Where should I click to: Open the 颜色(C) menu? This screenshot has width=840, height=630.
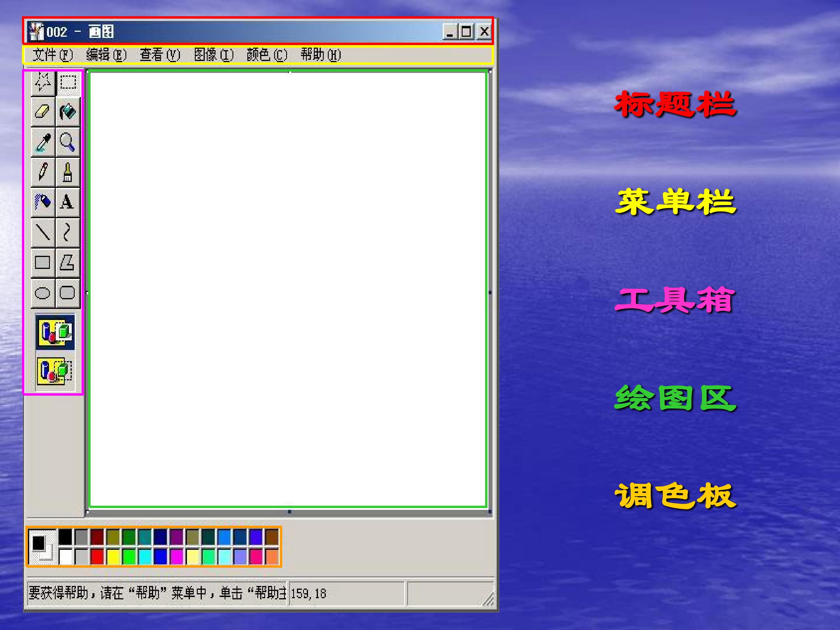(x=267, y=55)
